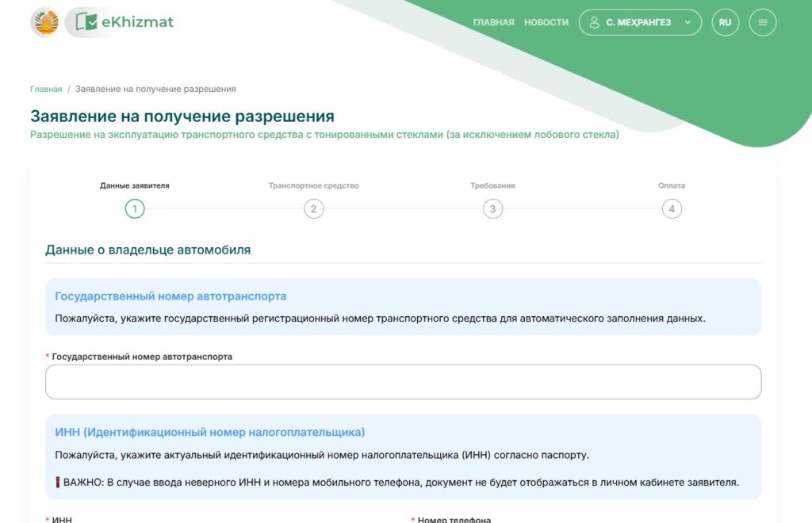This screenshot has height=523, width=812.
Task: Switch language with the RU button
Action: click(725, 22)
